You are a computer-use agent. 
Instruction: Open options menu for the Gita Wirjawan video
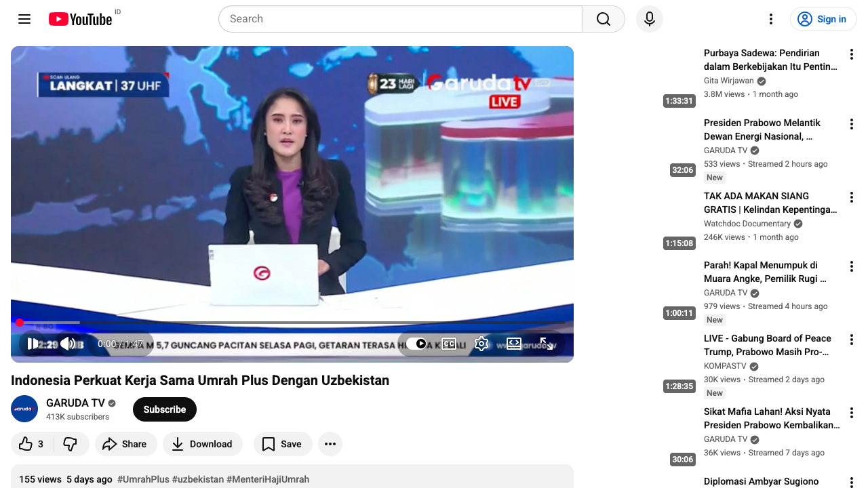click(851, 54)
